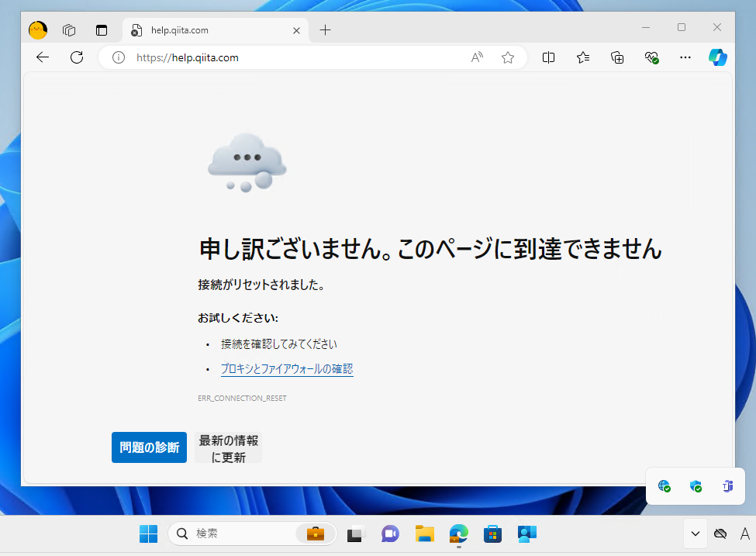Select the 接続がリセットされました text
The image size is (756, 556).
tap(261, 285)
